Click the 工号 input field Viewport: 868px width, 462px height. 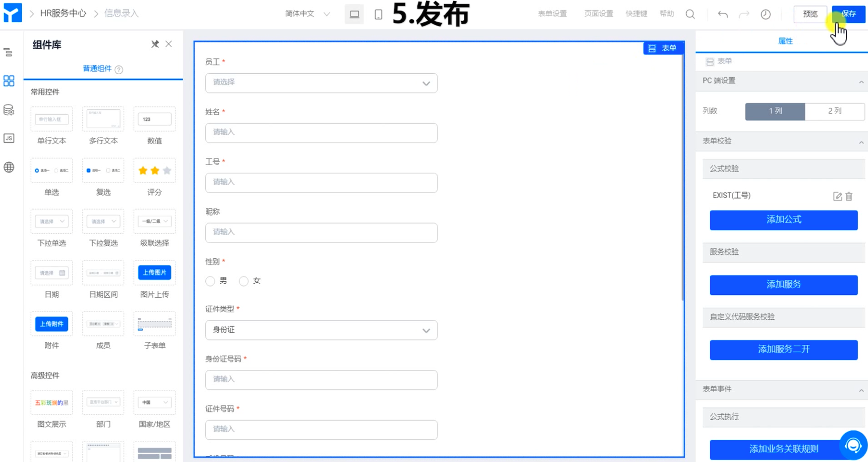coord(321,183)
